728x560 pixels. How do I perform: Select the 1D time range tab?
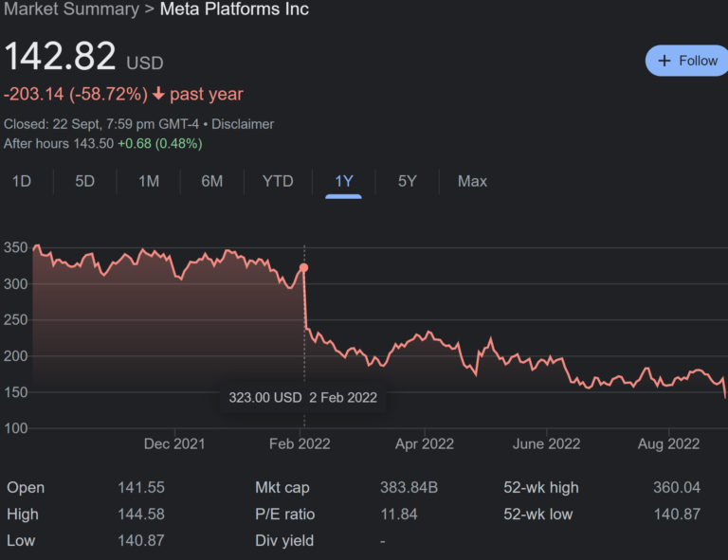tap(22, 181)
